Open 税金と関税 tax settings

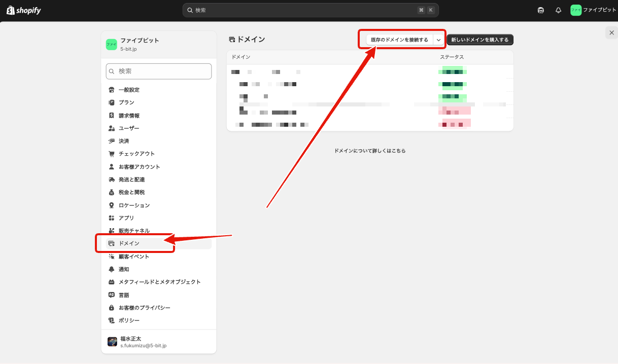point(131,192)
